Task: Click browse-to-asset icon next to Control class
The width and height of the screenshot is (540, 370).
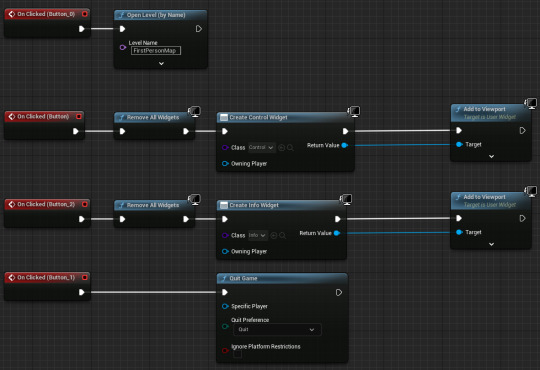Action: [x=290, y=147]
